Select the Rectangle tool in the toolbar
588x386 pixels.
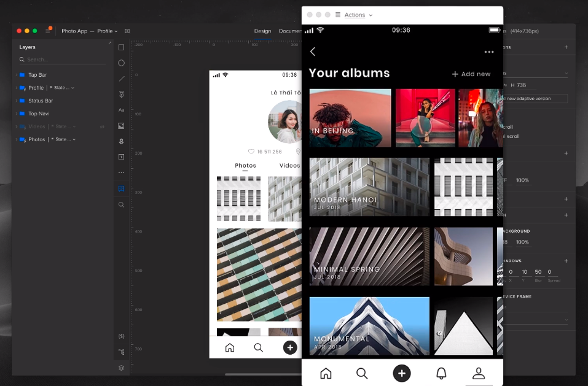[x=121, y=47]
